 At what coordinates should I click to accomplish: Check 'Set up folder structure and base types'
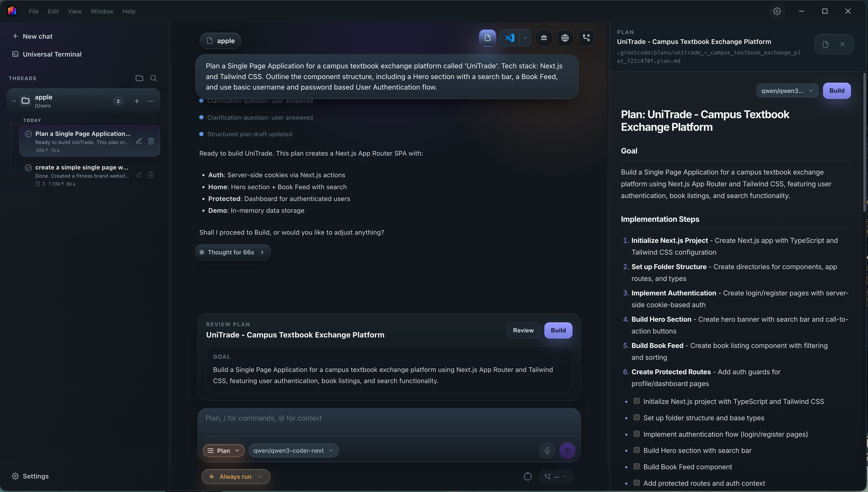(x=637, y=417)
